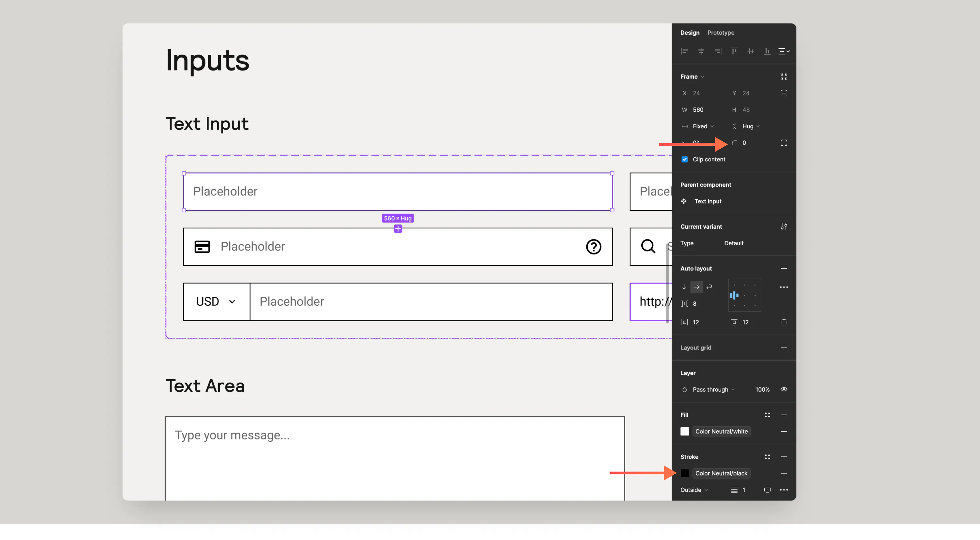
Task: Click the selected Placeholder text input
Action: click(398, 191)
